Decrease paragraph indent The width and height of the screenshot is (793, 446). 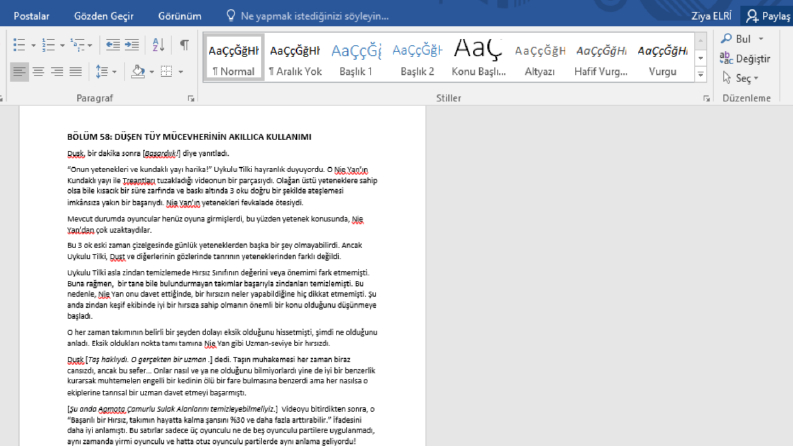112,45
